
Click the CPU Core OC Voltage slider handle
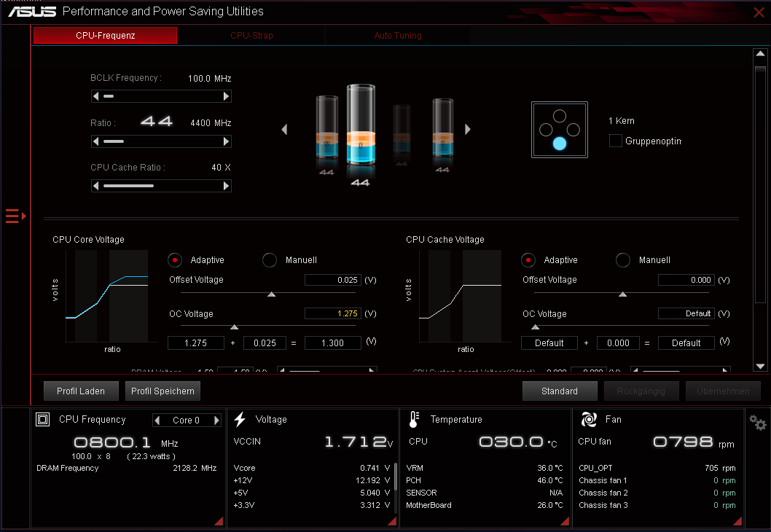(235, 327)
